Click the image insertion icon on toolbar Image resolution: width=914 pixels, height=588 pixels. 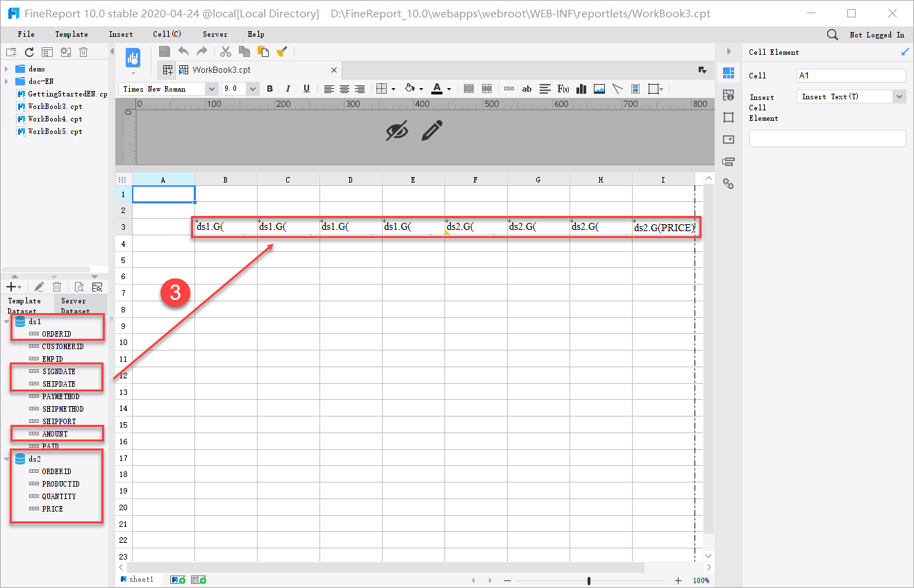[599, 89]
